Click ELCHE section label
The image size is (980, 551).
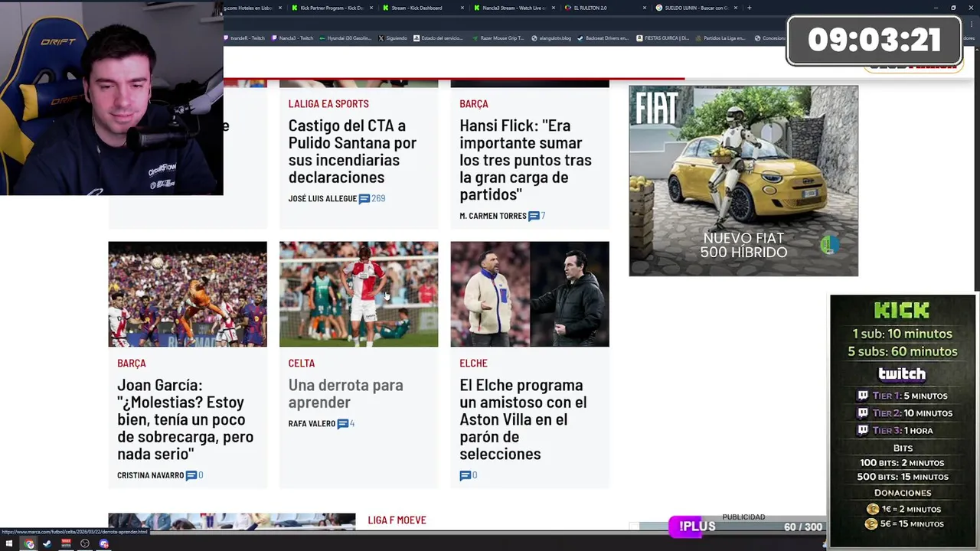coord(473,364)
